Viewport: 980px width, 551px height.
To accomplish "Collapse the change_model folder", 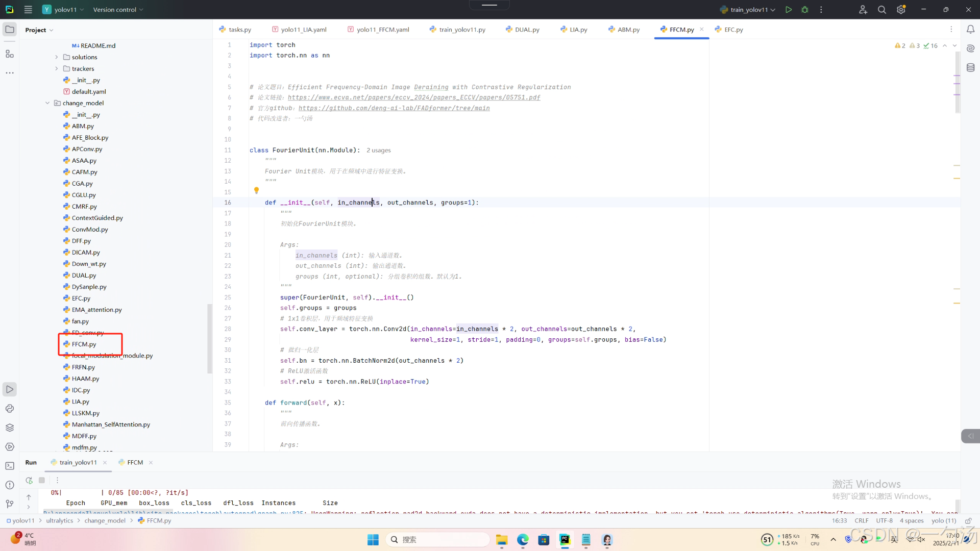I will pos(47,103).
